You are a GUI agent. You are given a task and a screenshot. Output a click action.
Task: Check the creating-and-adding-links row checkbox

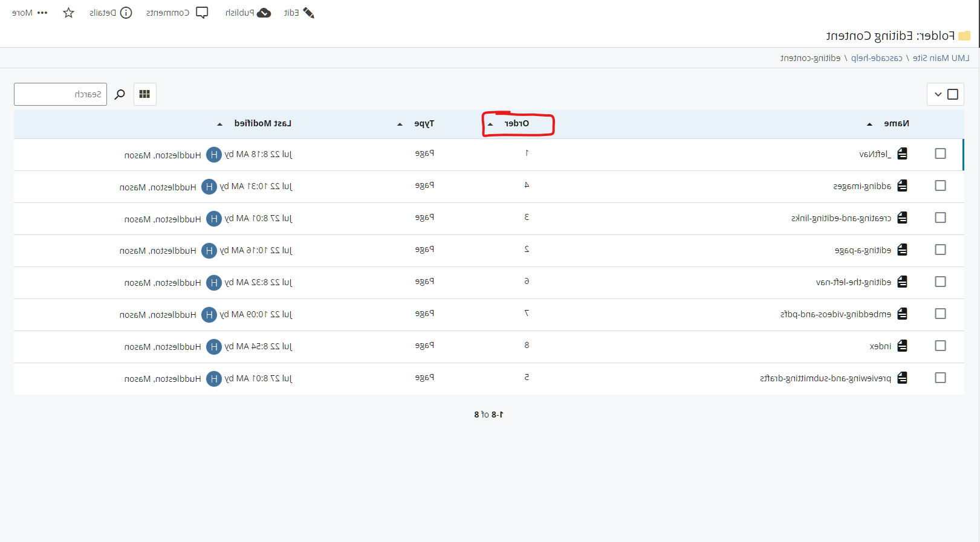tap(940, 218)
